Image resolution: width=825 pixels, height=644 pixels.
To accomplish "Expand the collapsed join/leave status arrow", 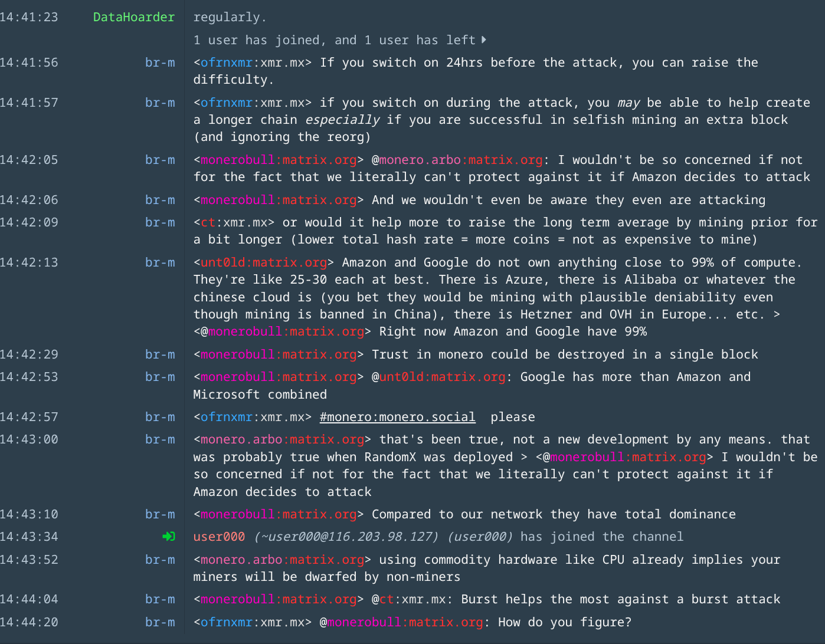I will pos(484,40).
